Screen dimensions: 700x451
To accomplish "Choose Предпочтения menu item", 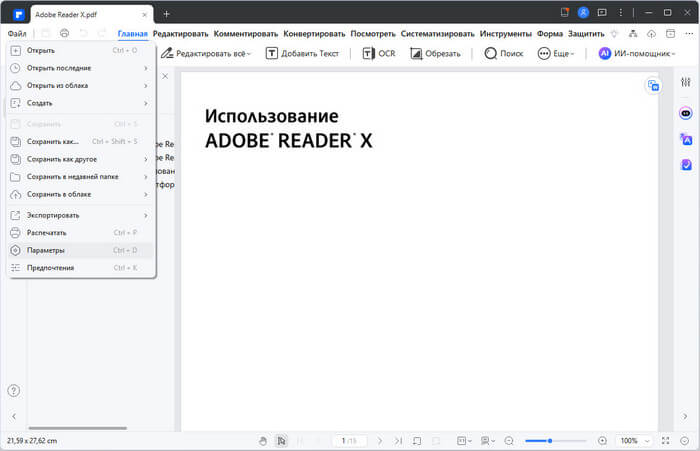I will (81, 268).
